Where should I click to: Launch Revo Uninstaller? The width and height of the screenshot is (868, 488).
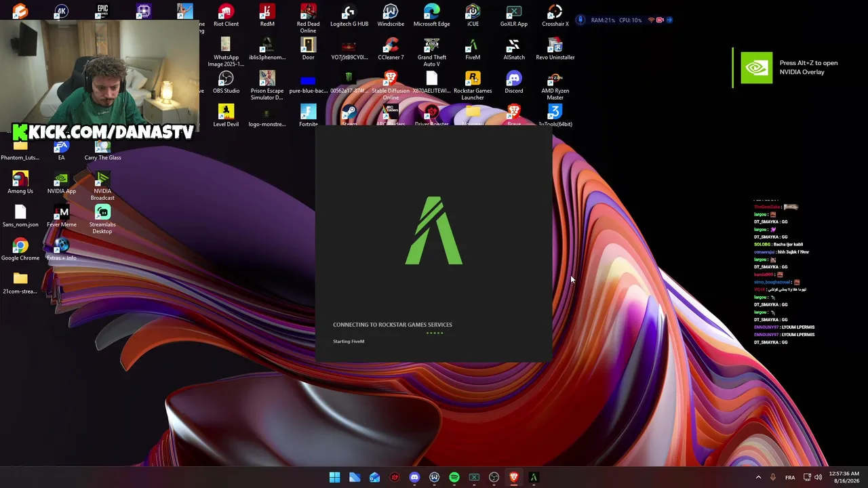[555, 49]
